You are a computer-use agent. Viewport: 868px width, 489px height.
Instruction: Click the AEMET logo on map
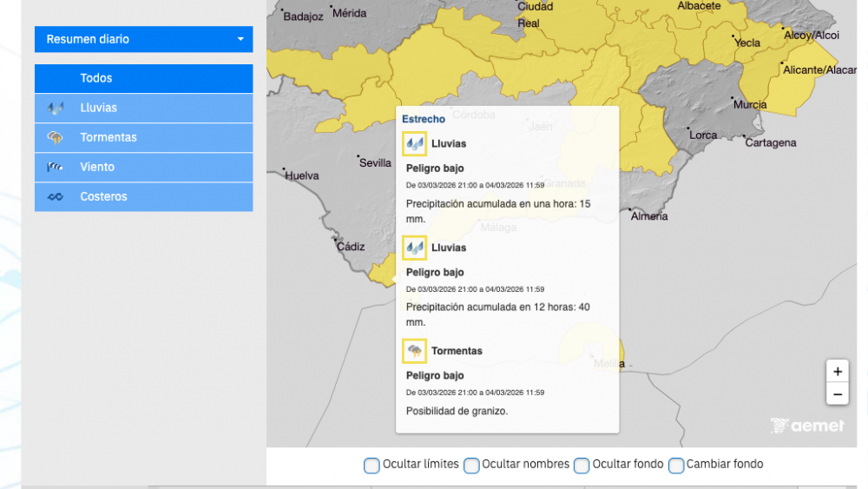(x=807, y=426)
